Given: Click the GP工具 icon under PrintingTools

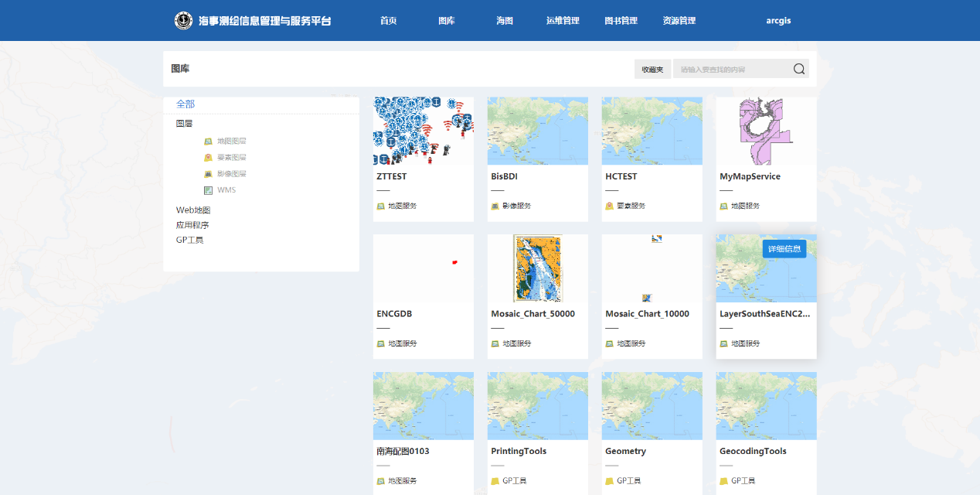Looking at the screenshot, I should 495,481.
